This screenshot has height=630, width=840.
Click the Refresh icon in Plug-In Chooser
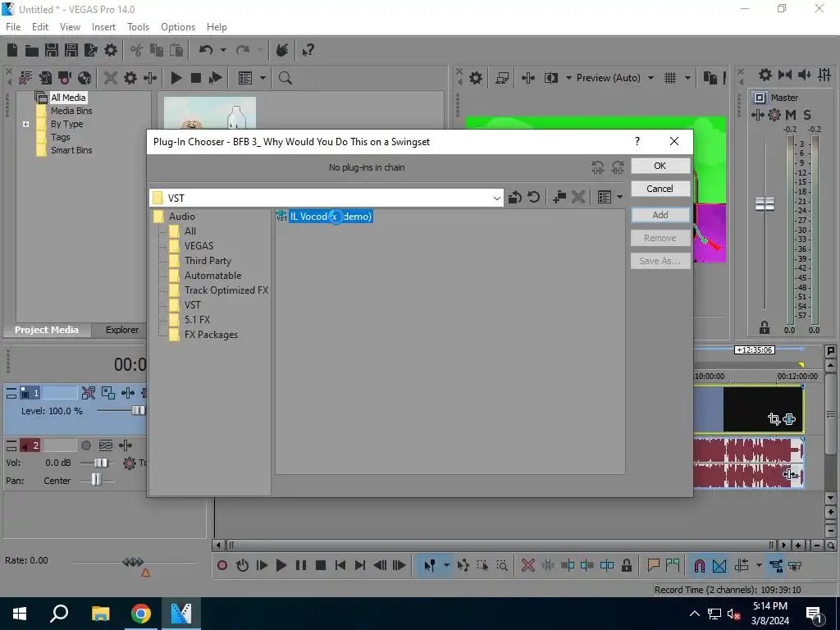(533, 197)
